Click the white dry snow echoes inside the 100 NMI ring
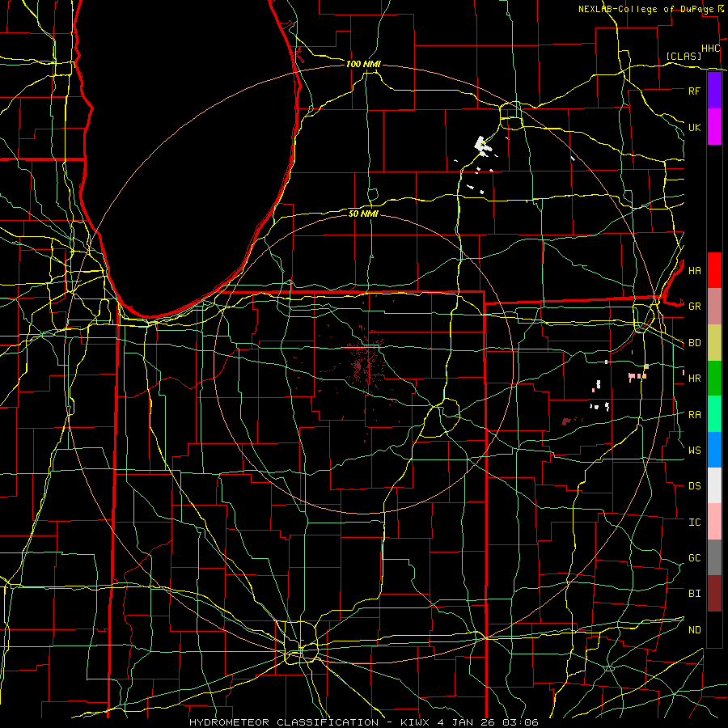This screenshot has height=728, width=728. pos(482,146)
